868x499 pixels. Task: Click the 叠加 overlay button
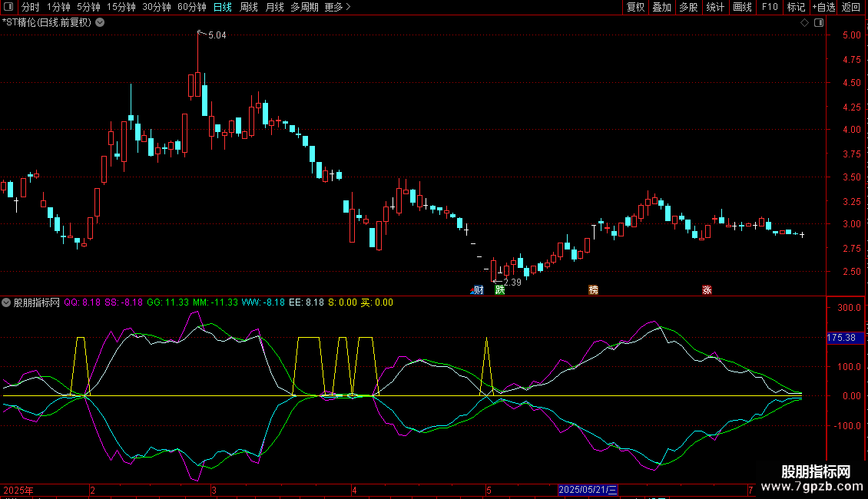(x=661, y=7)
